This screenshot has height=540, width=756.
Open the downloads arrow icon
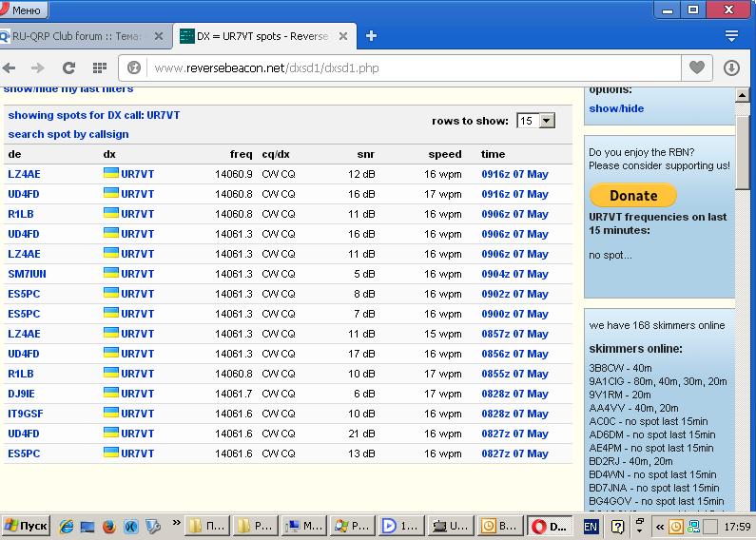click(x=731, y=68)
